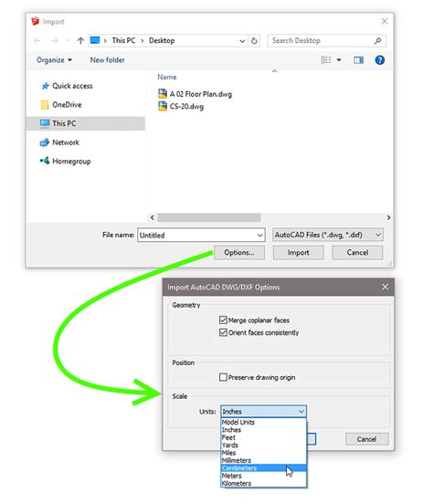Enable Preserve drawing origin checkbox
The image size is (433, 504).
pyautogui.click(x=223, y=377)
